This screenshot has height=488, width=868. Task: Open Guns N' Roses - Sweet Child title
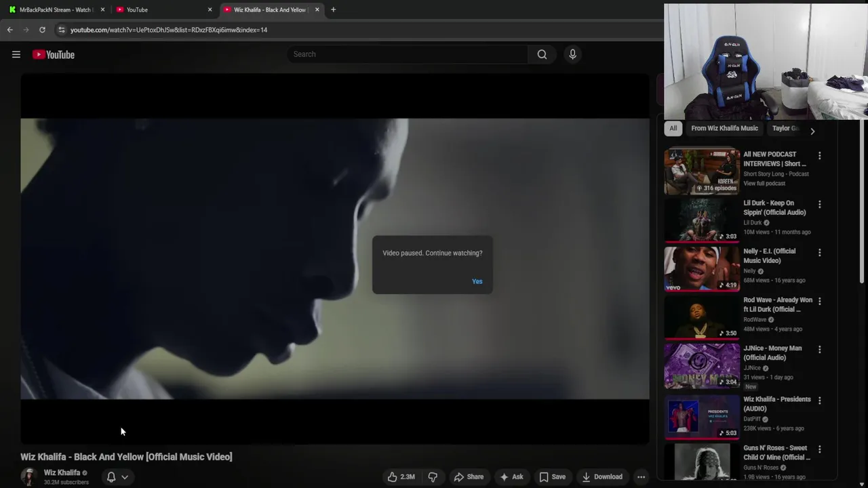776,453
